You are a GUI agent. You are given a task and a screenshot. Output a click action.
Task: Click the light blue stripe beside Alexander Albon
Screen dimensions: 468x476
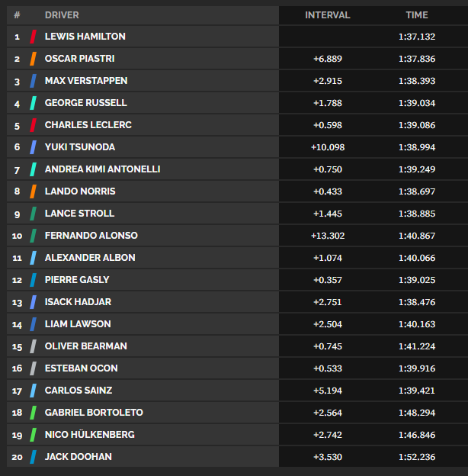coord(34,258)
